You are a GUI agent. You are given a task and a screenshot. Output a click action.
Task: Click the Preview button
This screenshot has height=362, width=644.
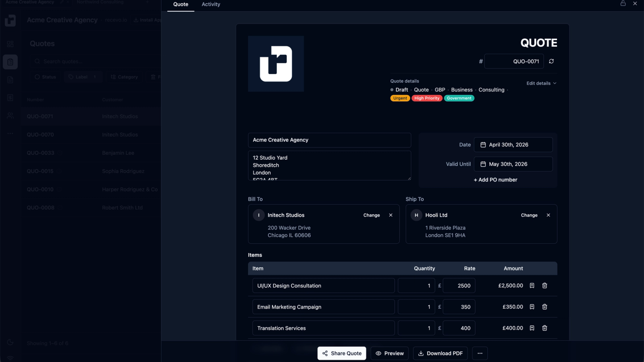(x=390, y=353)
